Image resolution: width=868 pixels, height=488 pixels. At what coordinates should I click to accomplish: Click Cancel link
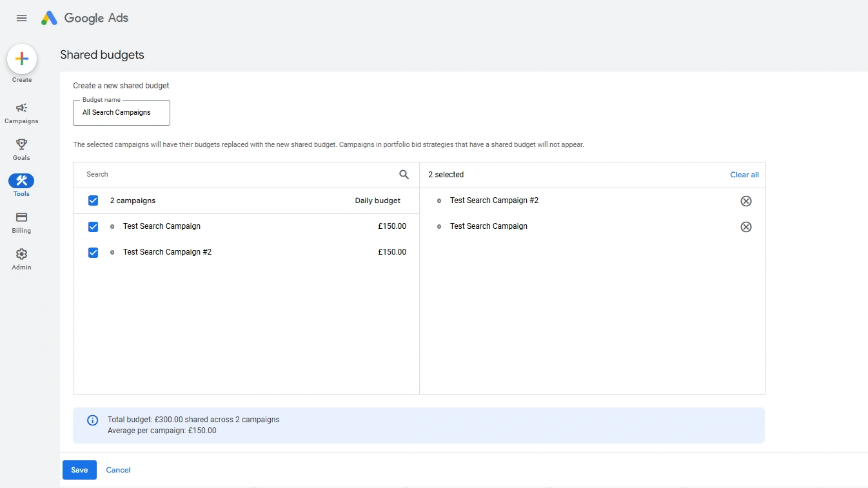coord(118,470)
